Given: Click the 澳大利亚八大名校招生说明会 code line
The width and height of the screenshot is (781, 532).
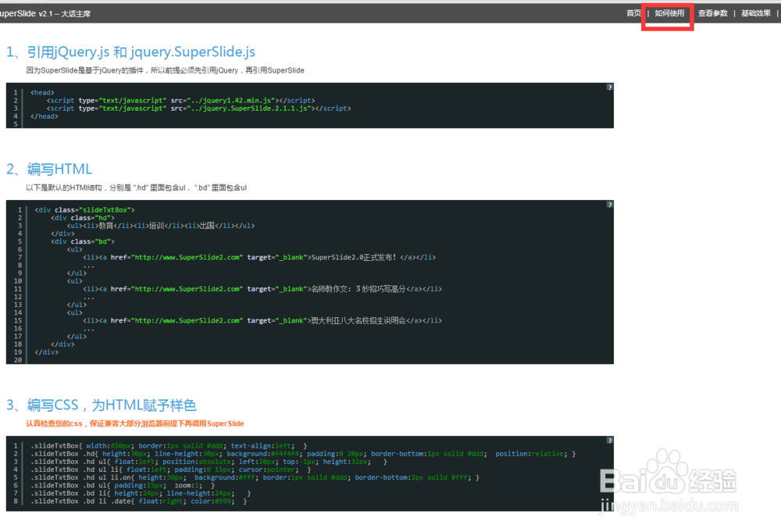Looking at the screenshot, I should [x=262, y=320].
